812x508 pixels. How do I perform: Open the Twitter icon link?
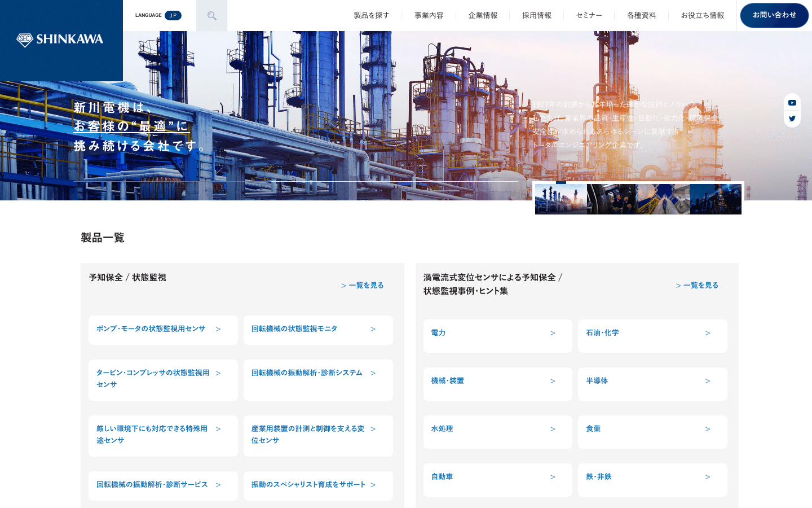tap(792, 119)
